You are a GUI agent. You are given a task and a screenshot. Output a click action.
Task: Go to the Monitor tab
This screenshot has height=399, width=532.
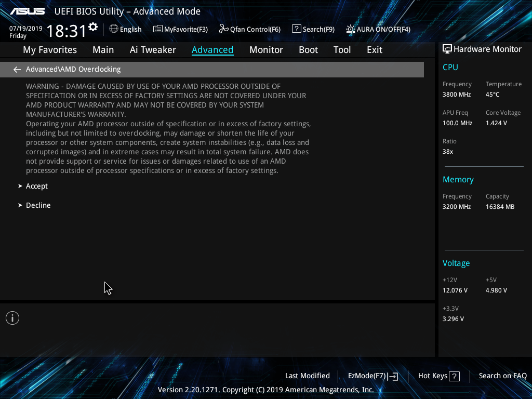tap(266, 50)
